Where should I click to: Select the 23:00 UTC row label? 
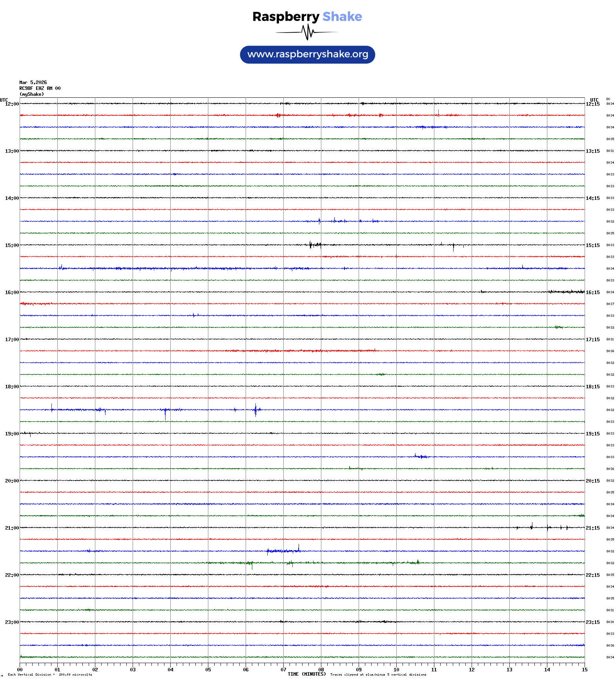(12, 622)
